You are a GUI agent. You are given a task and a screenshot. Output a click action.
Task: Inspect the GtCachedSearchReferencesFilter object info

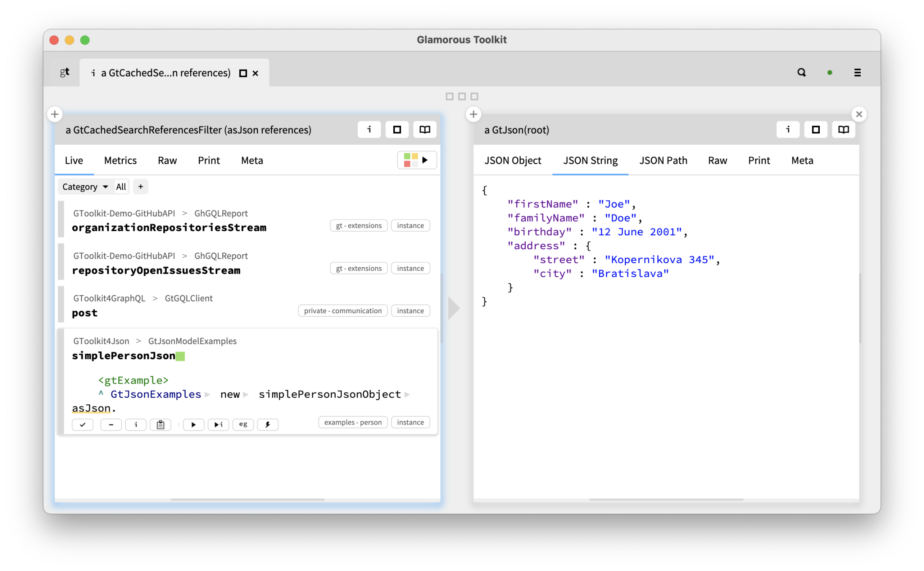369,129
